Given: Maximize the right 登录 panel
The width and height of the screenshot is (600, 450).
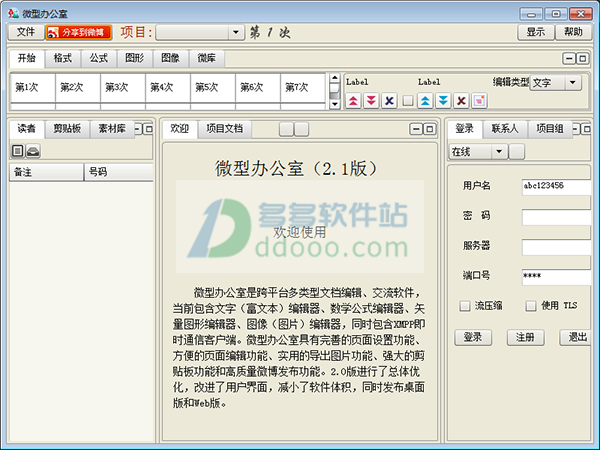Looking at the screenshot, I should (x=586, y=129).
